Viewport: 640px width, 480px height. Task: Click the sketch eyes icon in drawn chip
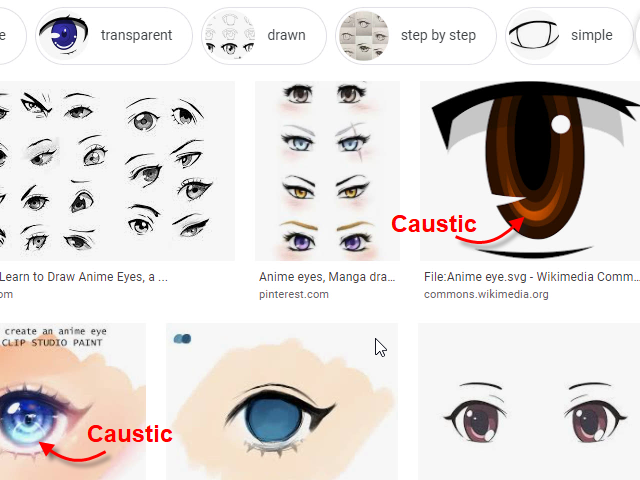pyautogui.click(x=229, y=36)
